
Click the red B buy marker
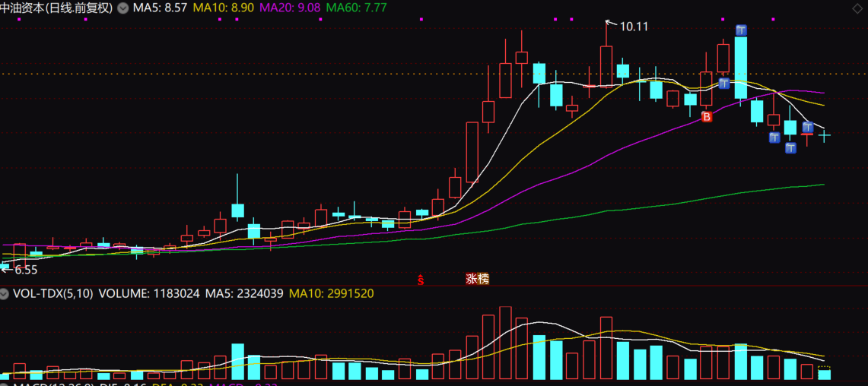pyautogui.click(x=707, y=117)
